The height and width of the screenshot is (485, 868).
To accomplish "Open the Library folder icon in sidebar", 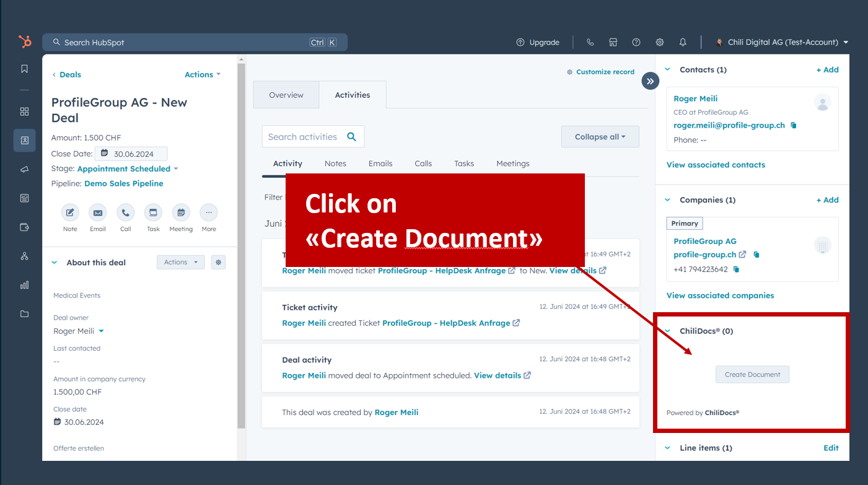I will tap(25, 314).
